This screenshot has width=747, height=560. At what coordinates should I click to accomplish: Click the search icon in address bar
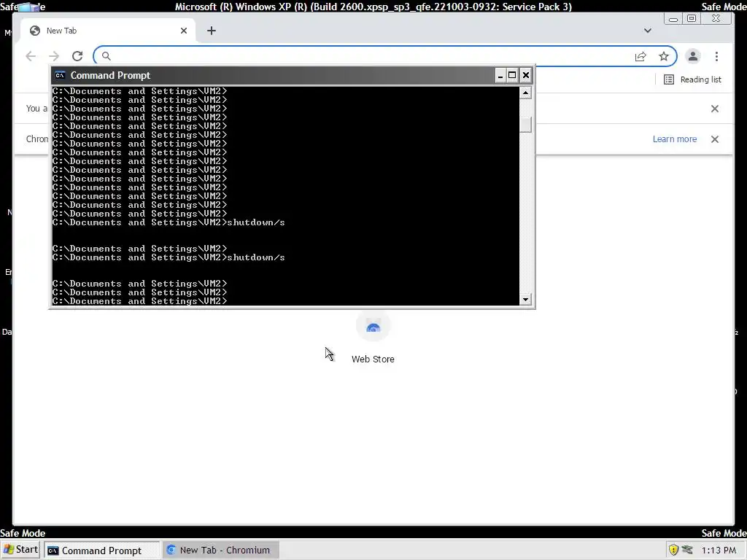(x=107, y=56)
